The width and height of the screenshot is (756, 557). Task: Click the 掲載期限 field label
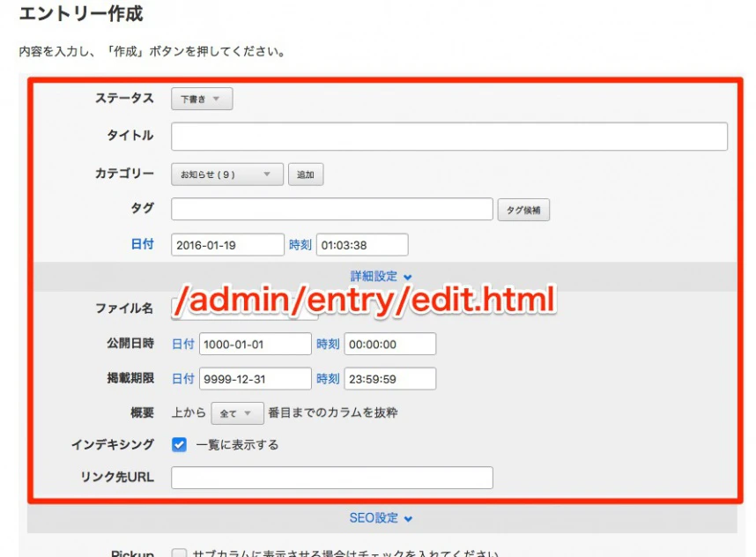coord(130,377)
